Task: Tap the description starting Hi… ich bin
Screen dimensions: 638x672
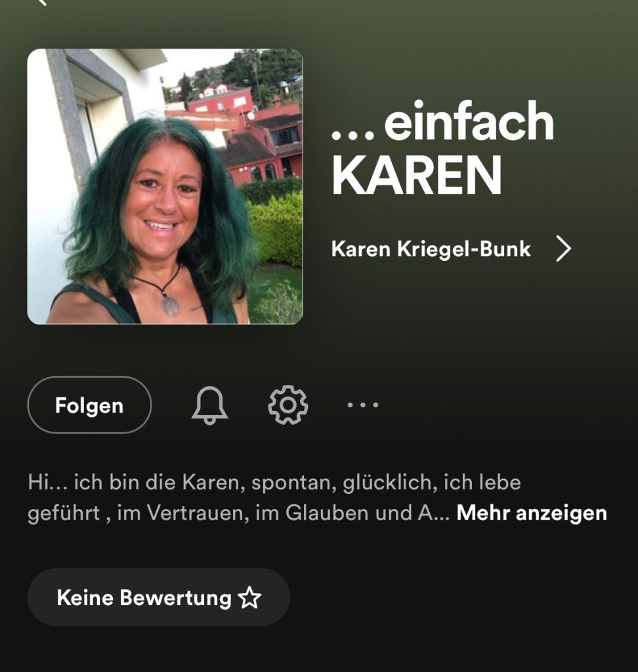Action: 317,497
